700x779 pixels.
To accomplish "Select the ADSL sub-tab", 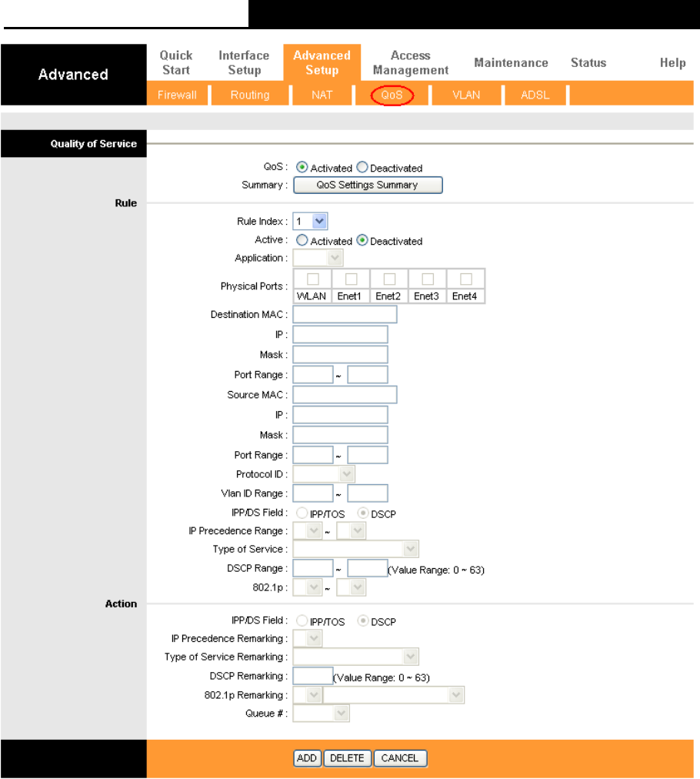I will (535, 95).
